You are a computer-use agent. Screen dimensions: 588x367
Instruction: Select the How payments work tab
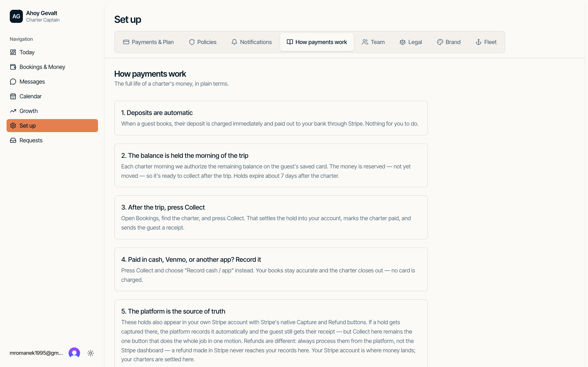pyautogui.click(x=317, y=42)
